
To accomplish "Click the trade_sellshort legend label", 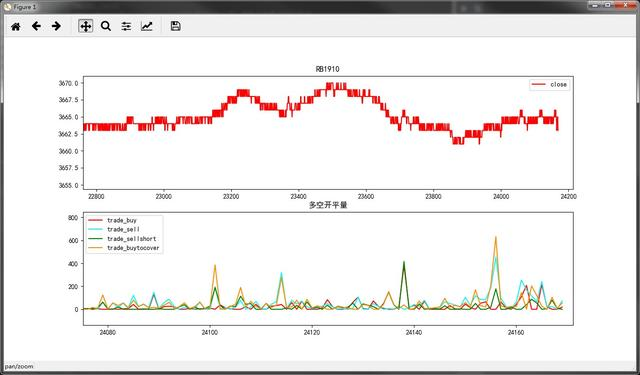I will (x=131, y=239).
